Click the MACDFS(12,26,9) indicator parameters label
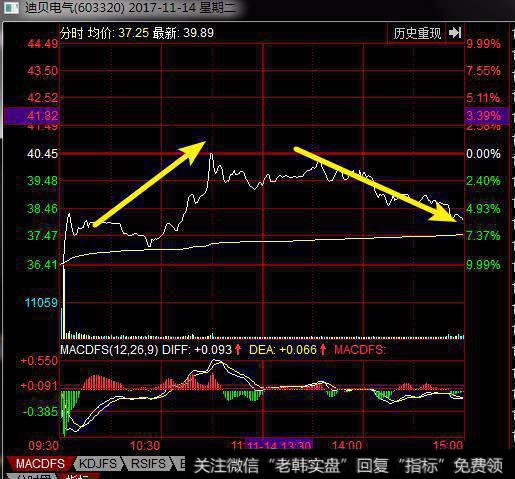Image resolution: width=515 pixels, height=479 pixels. (x=109, y=350)
